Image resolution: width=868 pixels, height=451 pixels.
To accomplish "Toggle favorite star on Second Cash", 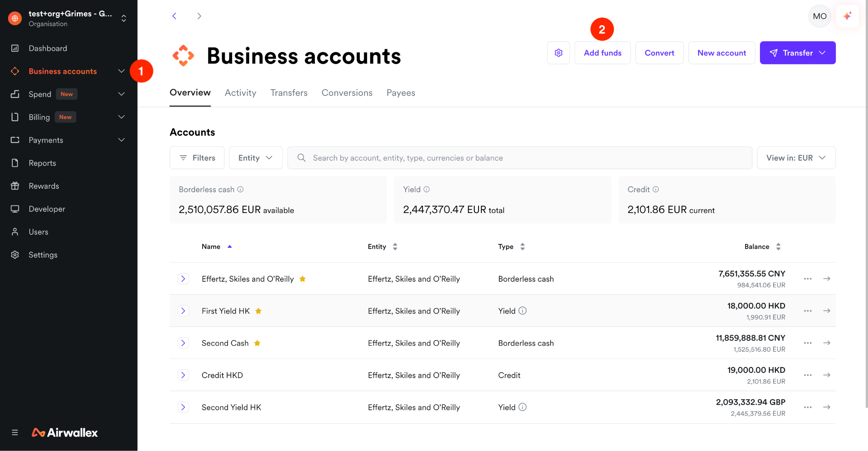I will [x=257, y=343].
